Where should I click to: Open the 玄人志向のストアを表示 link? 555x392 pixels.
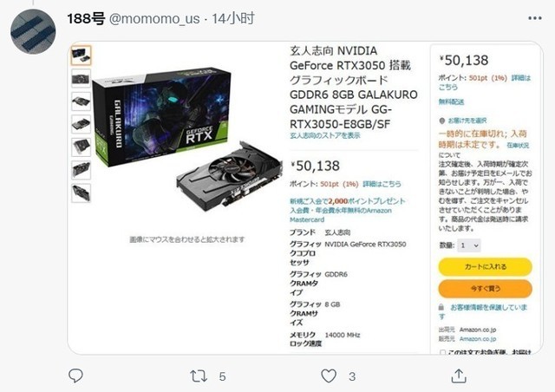point(325,135)
